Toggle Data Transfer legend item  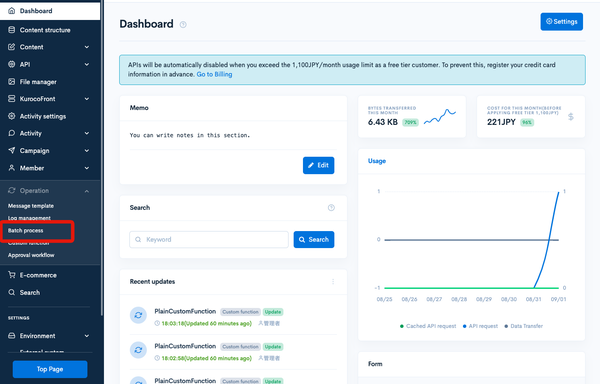523,326
